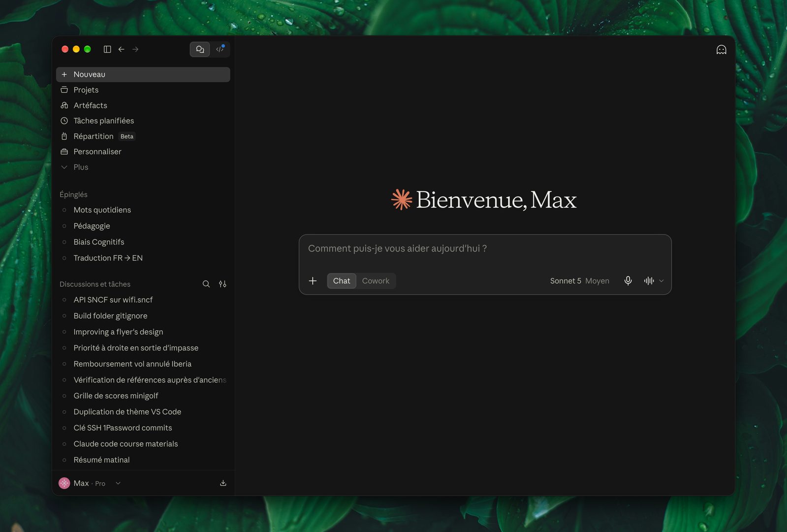Open the Build folder gitignore discussion
The image size is (787, 532).
click(x=143, y=316)
